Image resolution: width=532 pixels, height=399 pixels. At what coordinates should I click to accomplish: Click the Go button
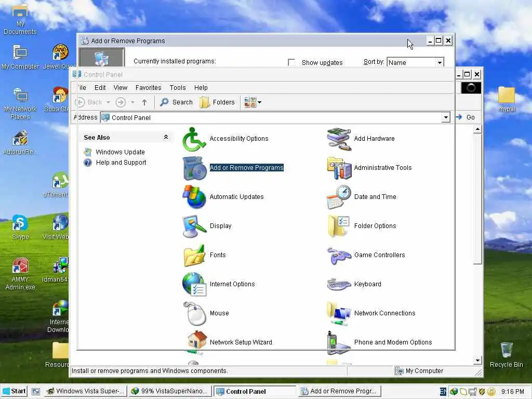pos(465,117)
